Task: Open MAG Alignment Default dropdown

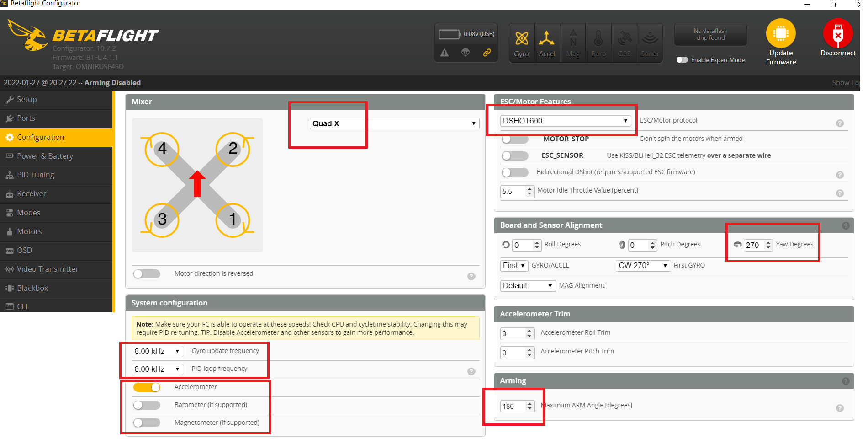Action: (x=528, y=286)
